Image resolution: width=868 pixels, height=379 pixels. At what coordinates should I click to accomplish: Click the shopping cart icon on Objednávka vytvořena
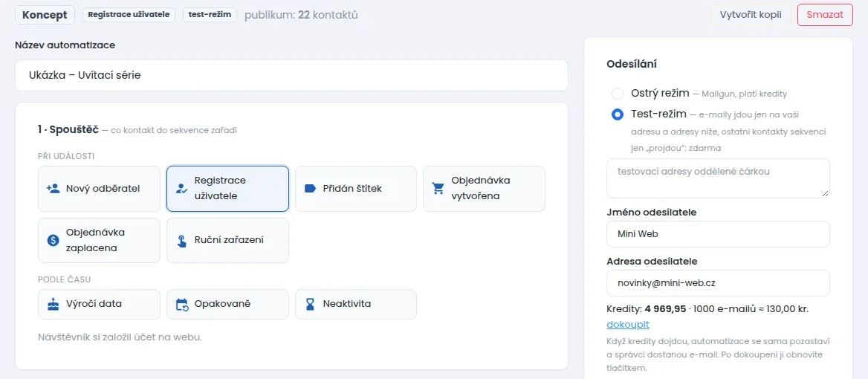point(438,189)
